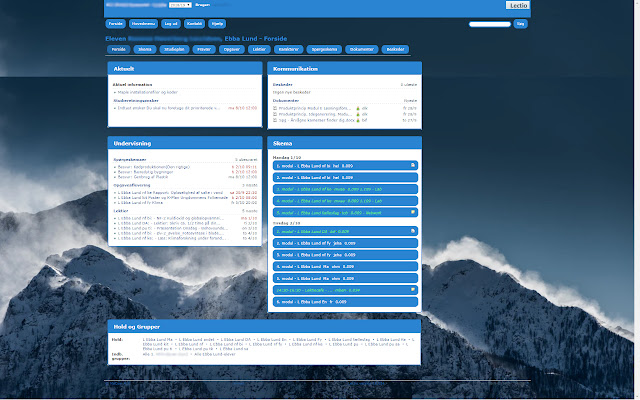
Task: Click green user icon beside first document
Action: click(x=358, y=106)
